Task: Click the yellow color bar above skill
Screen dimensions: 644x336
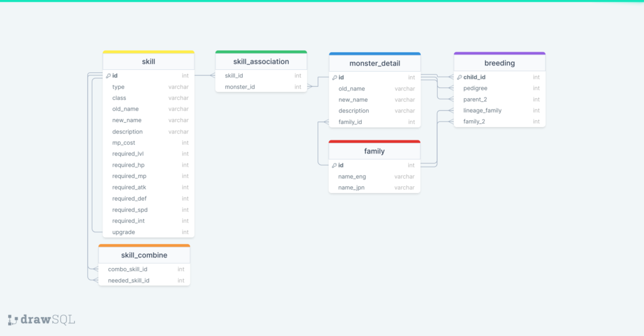Action: tap(148, 52)
